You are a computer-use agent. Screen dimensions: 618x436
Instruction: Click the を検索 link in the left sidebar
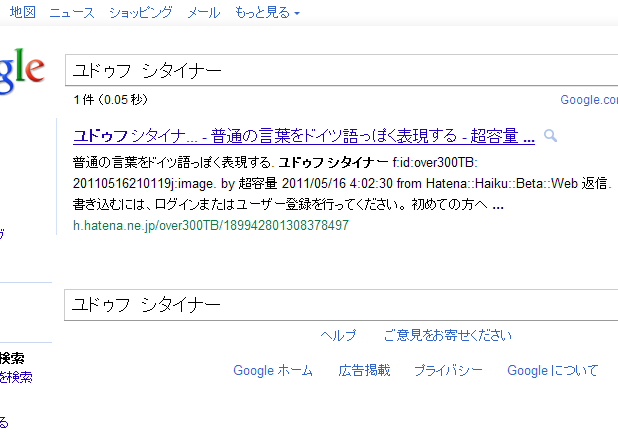[16, 378]
